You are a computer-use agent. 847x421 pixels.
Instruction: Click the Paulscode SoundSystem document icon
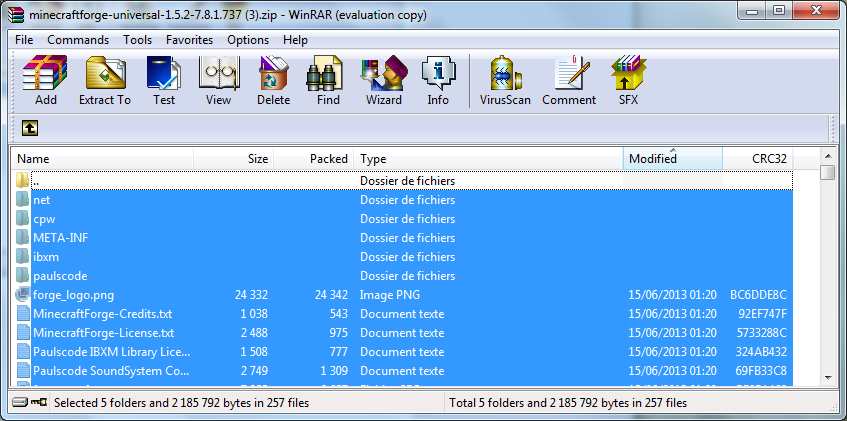pyautogui.click(x=22, y=371)
